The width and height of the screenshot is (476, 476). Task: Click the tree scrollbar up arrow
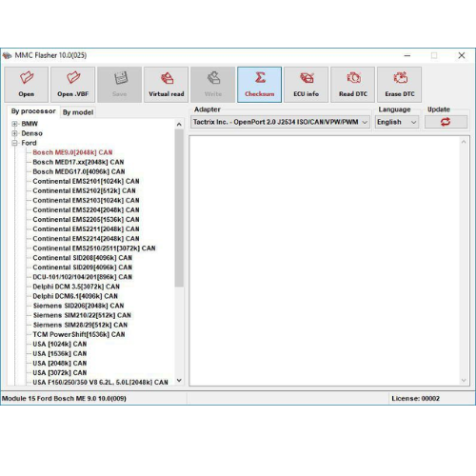179,125
